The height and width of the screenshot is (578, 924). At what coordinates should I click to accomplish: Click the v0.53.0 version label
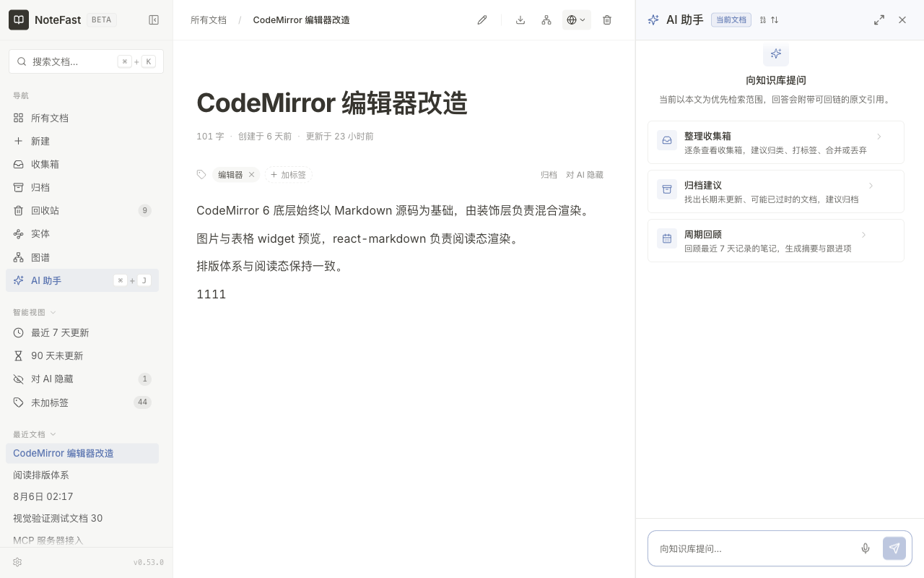click(x=149, y=562)
